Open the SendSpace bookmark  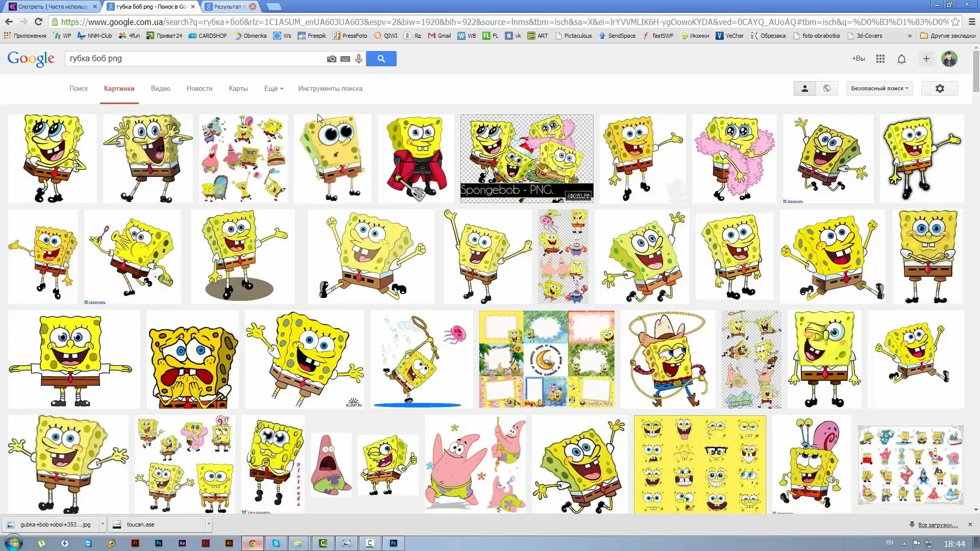(x=617, y=36)
